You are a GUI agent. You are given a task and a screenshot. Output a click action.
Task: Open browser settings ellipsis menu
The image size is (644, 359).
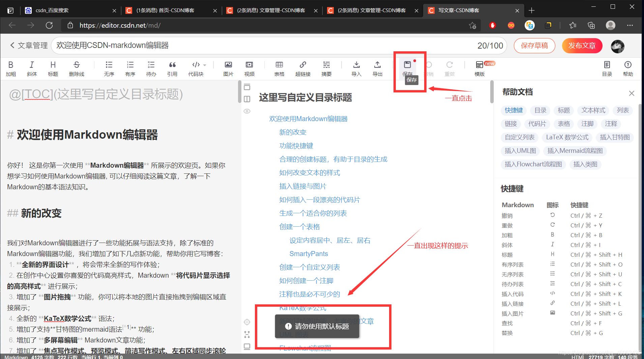click(x=630, y=25)
